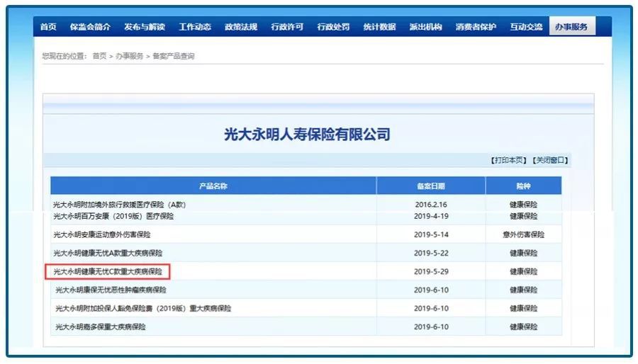Click 首页 breadcrumb link
Viewport: 638px width, 364px height.
[100, 56]
